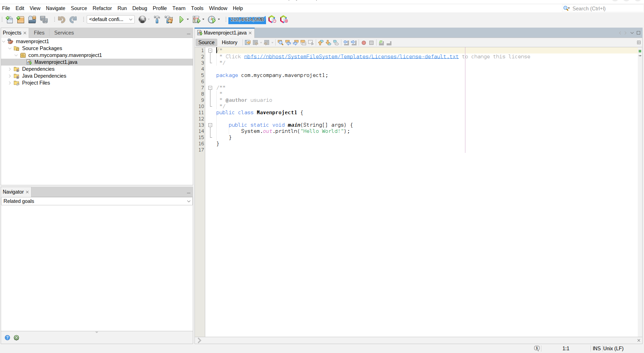This screenshot has height=353, width=644.
Task: Switch to the Services tab
Action: click(x=64, y=33)
